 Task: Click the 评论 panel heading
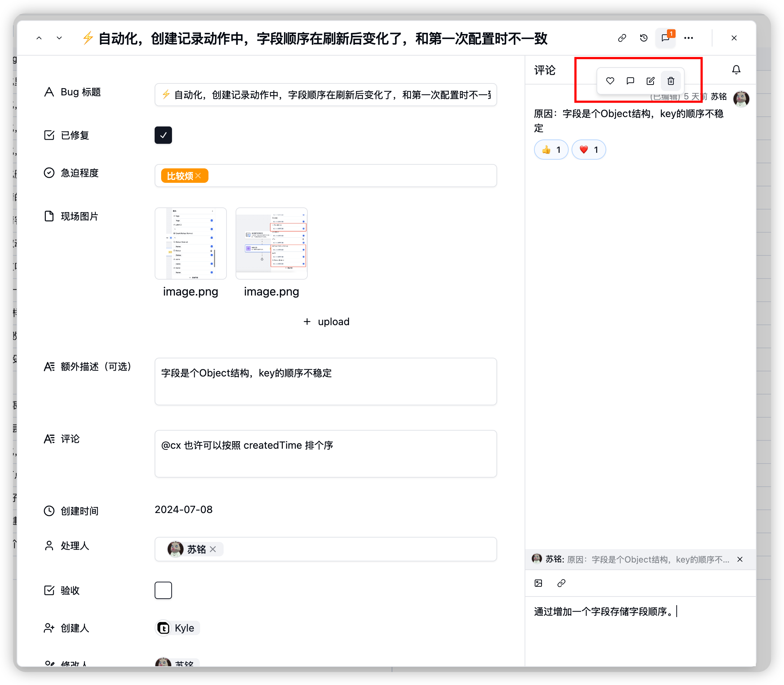(x=545, y=70)
